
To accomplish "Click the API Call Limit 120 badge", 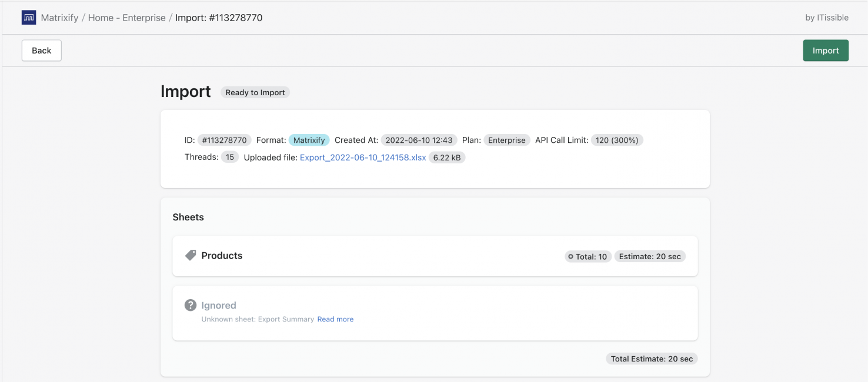I will pyautogui.click(x=617, y=140).
